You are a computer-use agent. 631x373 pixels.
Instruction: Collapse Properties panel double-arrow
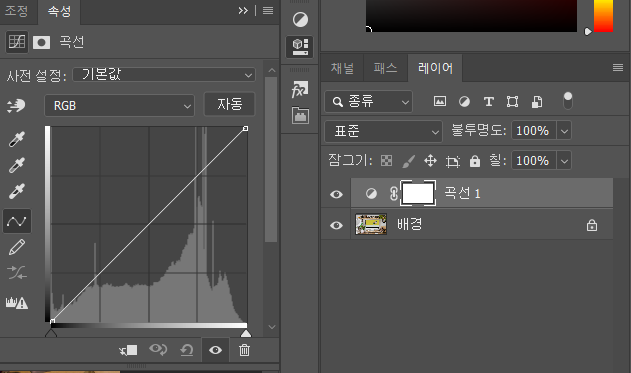(243, 10)
